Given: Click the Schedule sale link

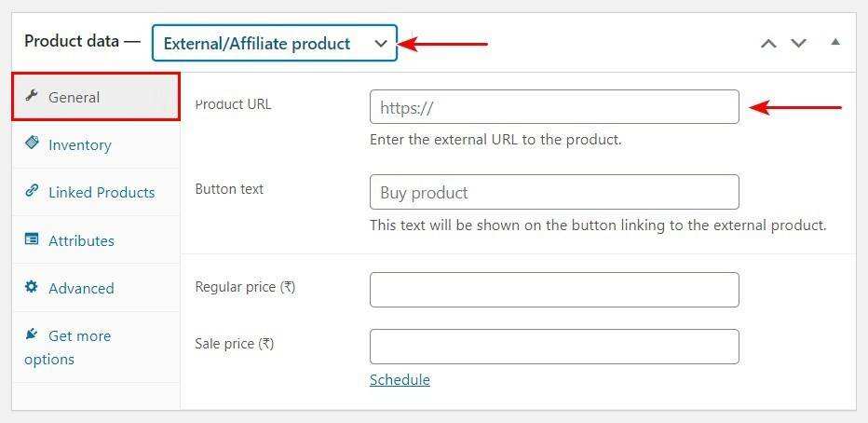Looking at the screenshot, I should coord(400,379).
